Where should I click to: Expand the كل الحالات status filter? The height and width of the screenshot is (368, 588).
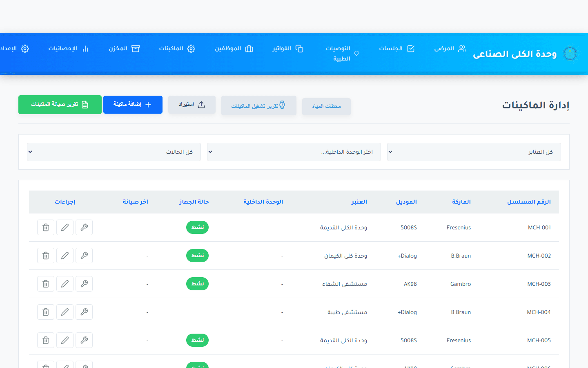point(114,152)
